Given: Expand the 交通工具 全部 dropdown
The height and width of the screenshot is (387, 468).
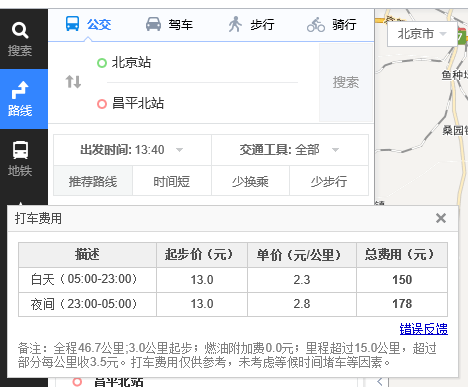Looking at the screenshot, I should point(290,150).
